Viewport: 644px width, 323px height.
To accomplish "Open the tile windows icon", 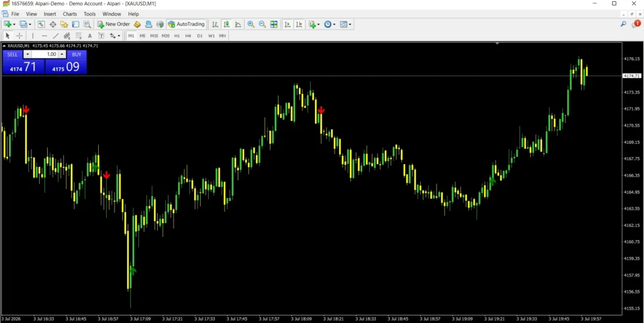I will 274,25.
